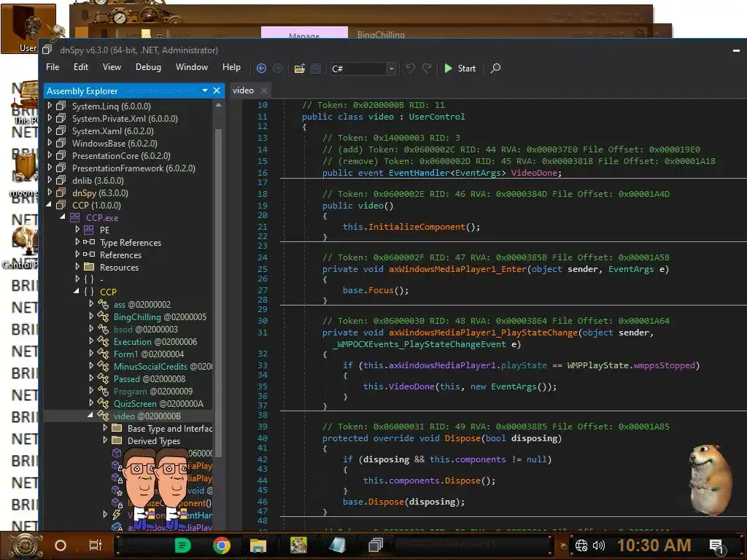Click UserControl base type in code

[436, 117]
